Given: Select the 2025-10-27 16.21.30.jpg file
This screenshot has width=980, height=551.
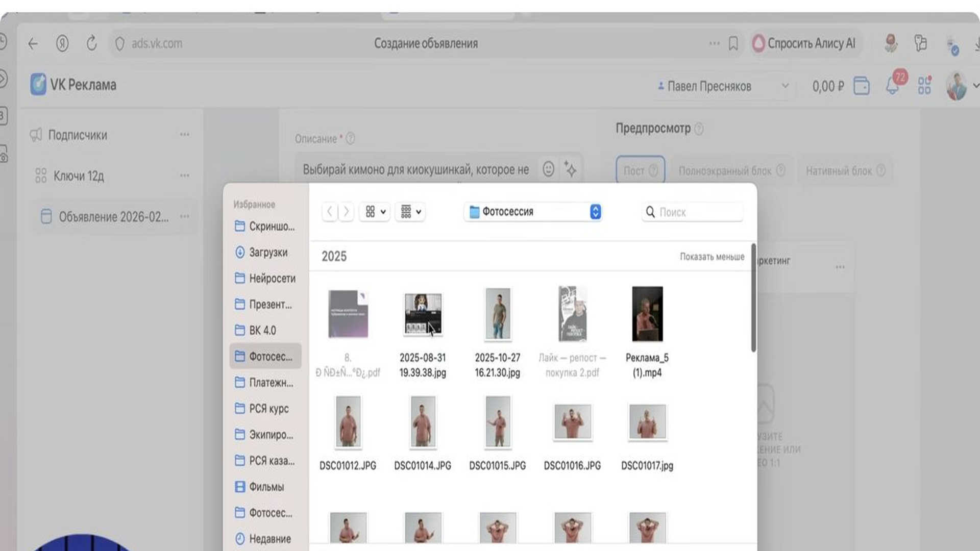Looking at the screenshot, I should pos(498,333).
